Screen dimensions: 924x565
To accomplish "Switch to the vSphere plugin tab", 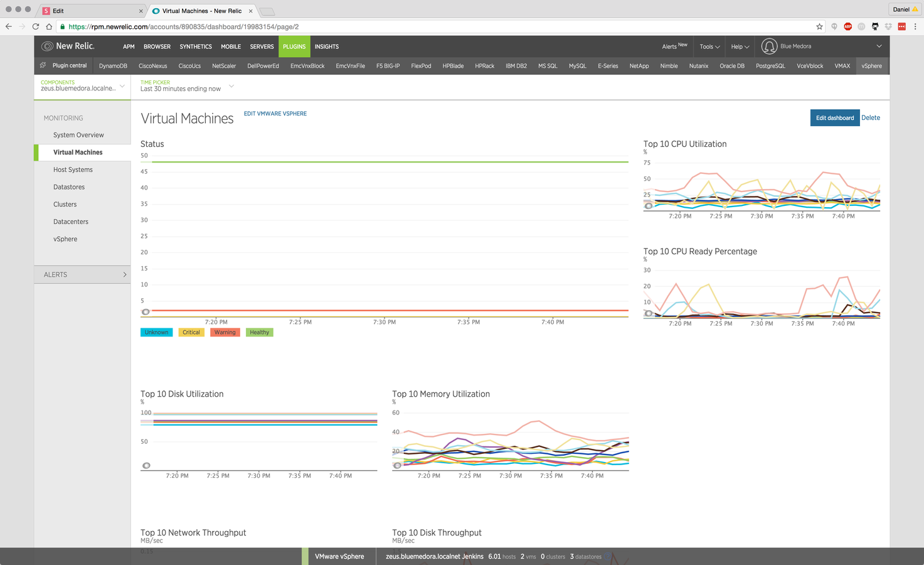I will tap(871, 66).
